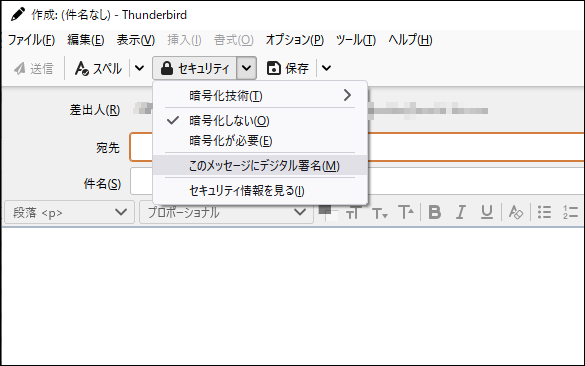585x366 pixels.
Task: Click into the 件名(S) subject field
Action: [357, 181]
